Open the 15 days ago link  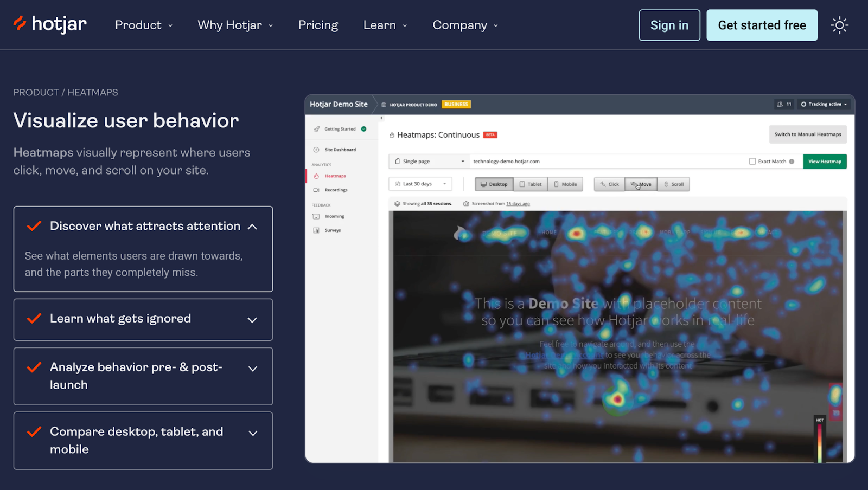[x=518, y=204]
